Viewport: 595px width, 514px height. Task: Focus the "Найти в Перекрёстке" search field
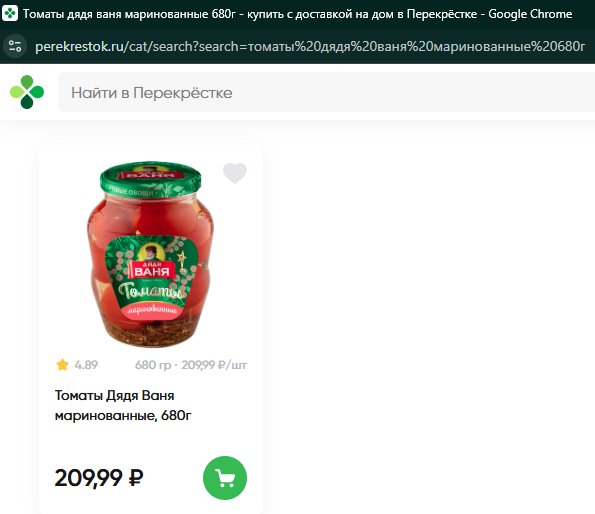pyautogui.click(x=326, y=93)
